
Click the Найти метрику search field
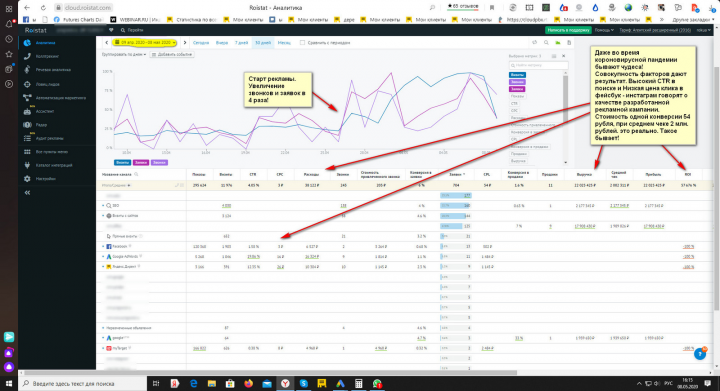(538, 66)
